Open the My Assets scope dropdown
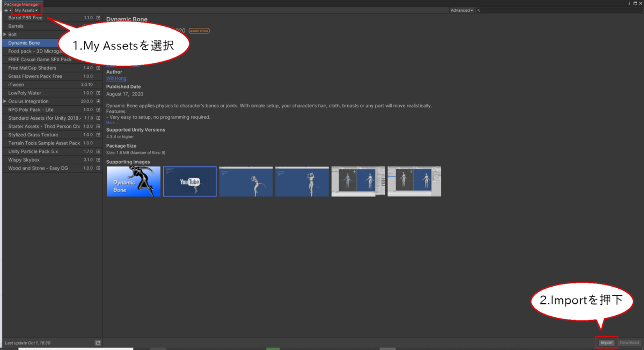This screenshot has height=350, width=644. pos(26,11)
